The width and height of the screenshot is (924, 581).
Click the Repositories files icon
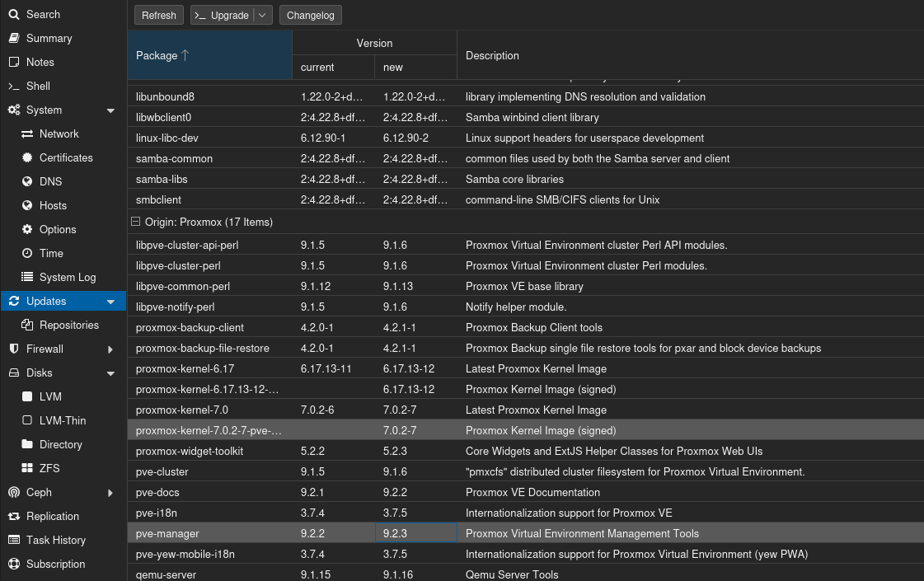click(x=27, y=326)
